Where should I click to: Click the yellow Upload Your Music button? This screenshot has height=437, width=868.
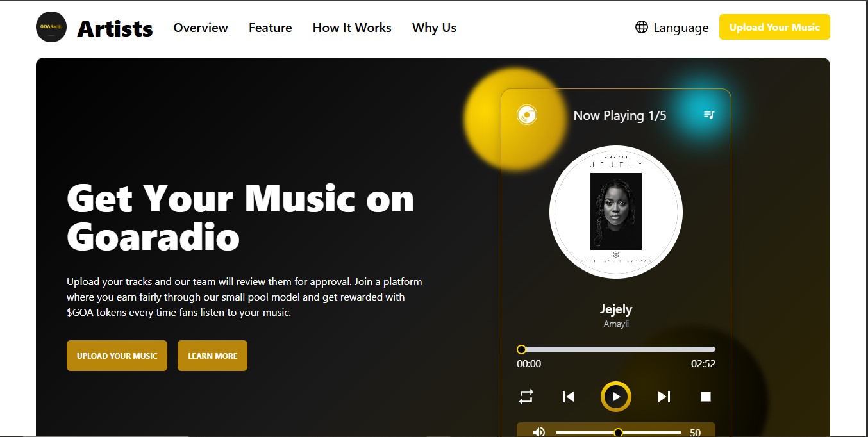coord(774,27)
